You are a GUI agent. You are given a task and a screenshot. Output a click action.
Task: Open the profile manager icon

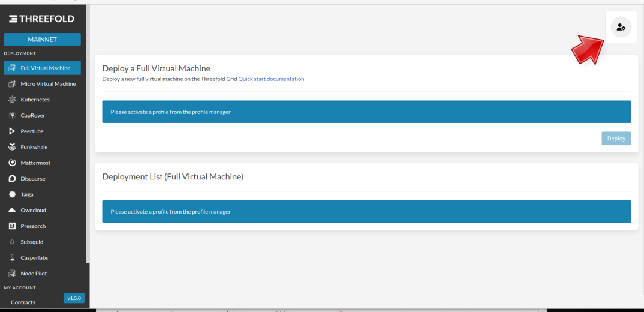621,27
